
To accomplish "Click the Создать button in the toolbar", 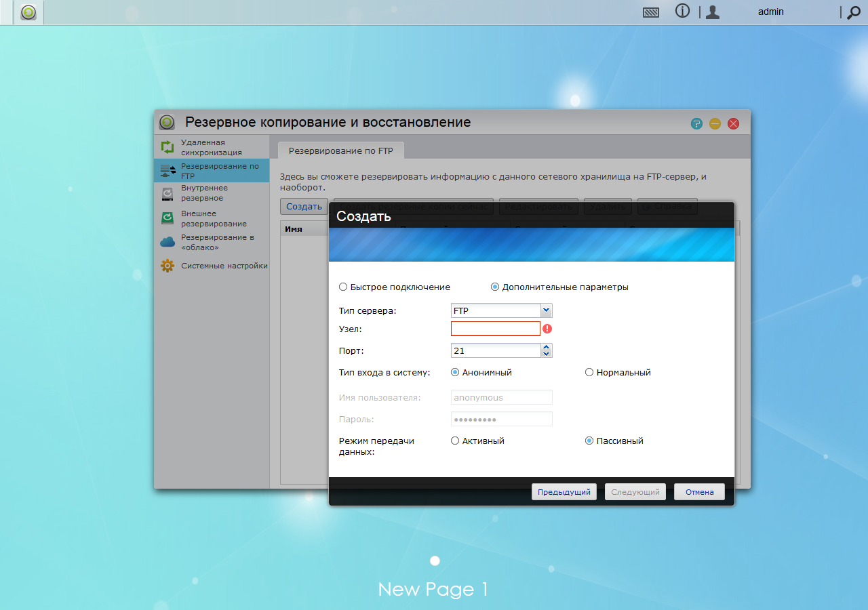I will [x=304, y=207].
